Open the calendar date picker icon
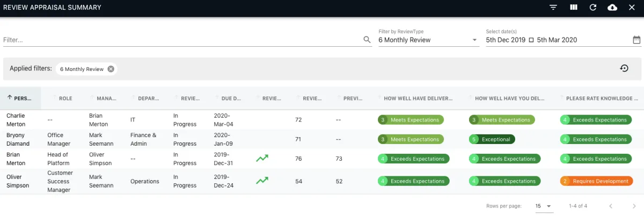The height and width of the screenshot is (215, 644). (x=636, y=40)
